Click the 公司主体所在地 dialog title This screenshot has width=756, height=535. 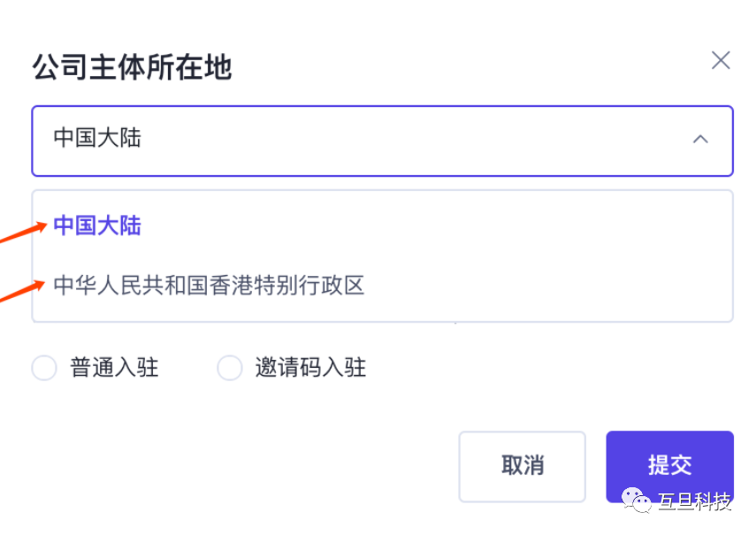click(132, 67)
